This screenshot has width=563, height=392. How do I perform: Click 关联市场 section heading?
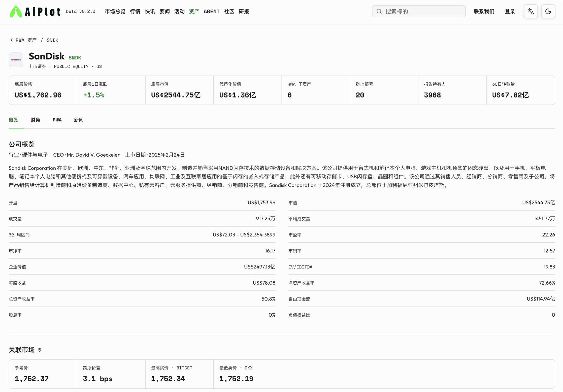(22, 350)
